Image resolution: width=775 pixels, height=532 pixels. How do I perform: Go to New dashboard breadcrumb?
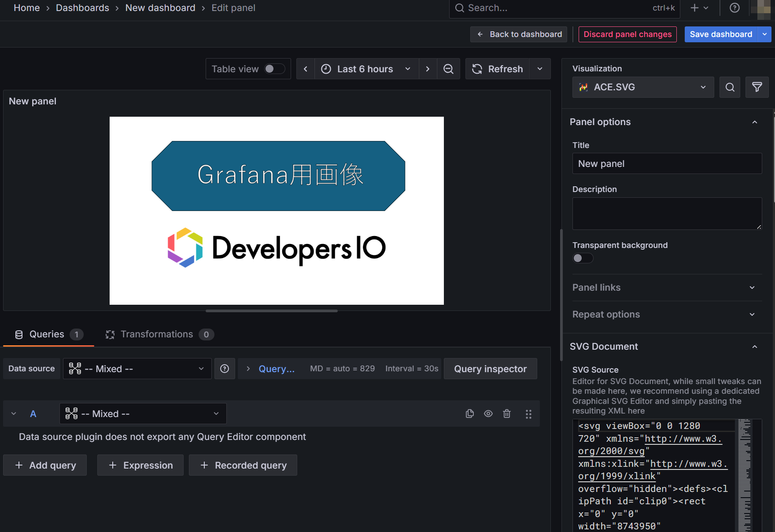tap(160, 8)
